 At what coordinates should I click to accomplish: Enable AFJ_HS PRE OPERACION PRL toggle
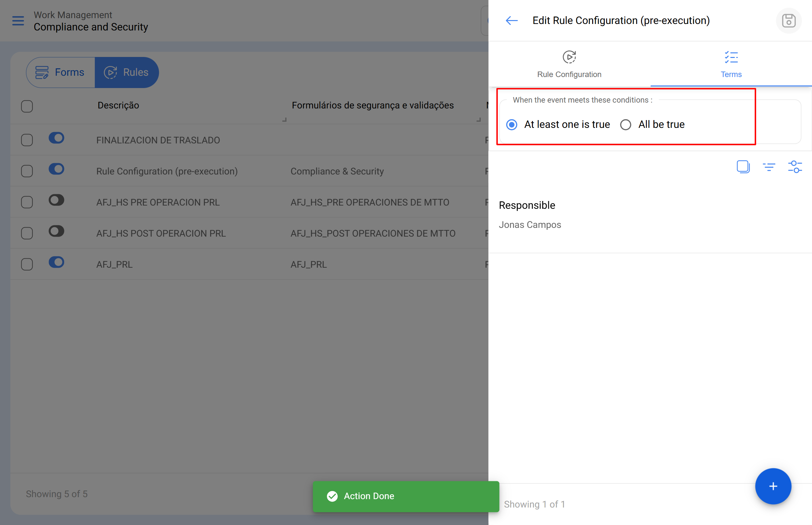[x=57, y=200]
